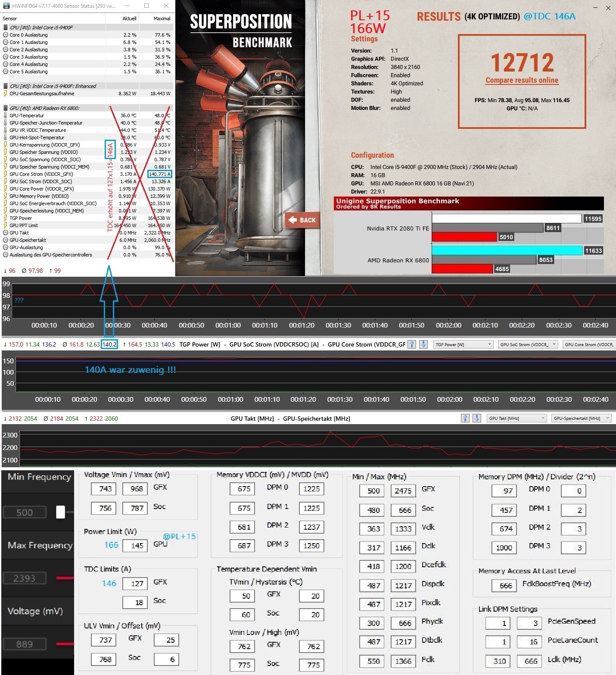Select the GPU Core Strom (VDDCR_GFX) sensor row
The width and height of the screenshot is (616, 675).
pyautogui.click(x=87, y=174)
